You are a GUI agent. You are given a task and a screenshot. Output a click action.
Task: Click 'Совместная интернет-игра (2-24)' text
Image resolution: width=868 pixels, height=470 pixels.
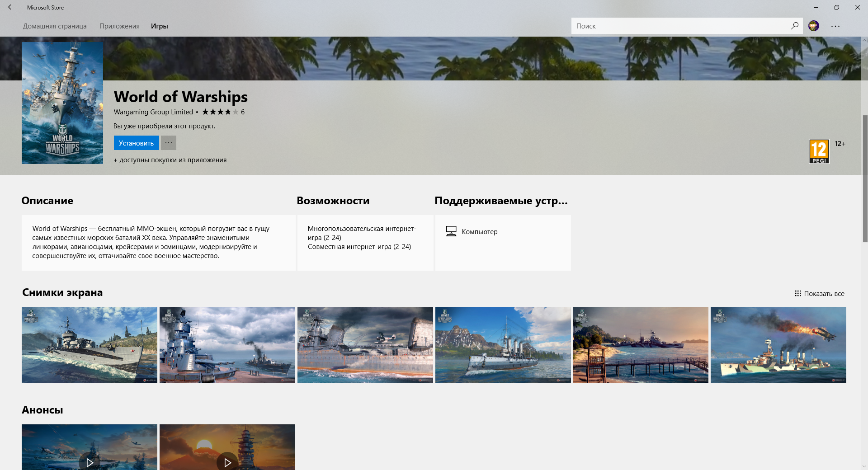pyautogui.click(x=359, y=247)
